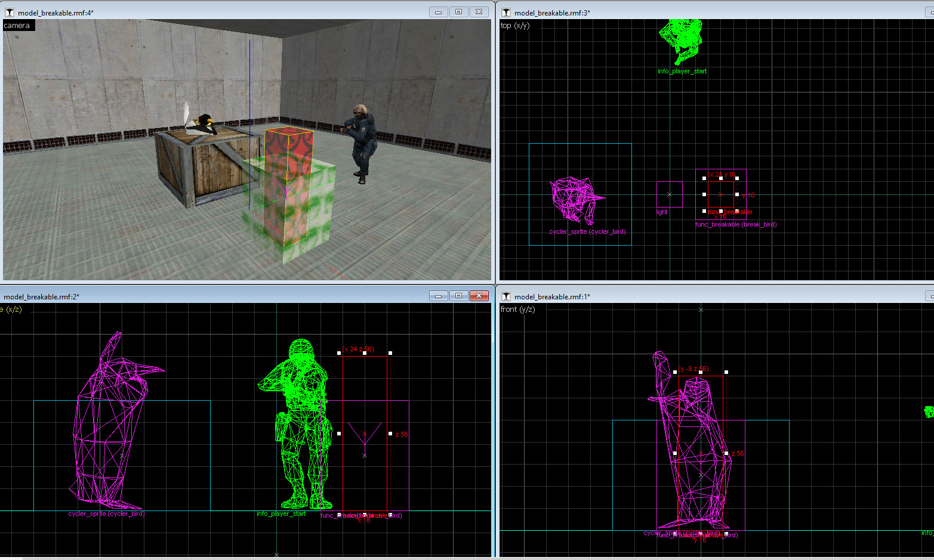Open the camera menu via the camera label
Viewport: 934px width, 560px height.
[x=17, y=25]
